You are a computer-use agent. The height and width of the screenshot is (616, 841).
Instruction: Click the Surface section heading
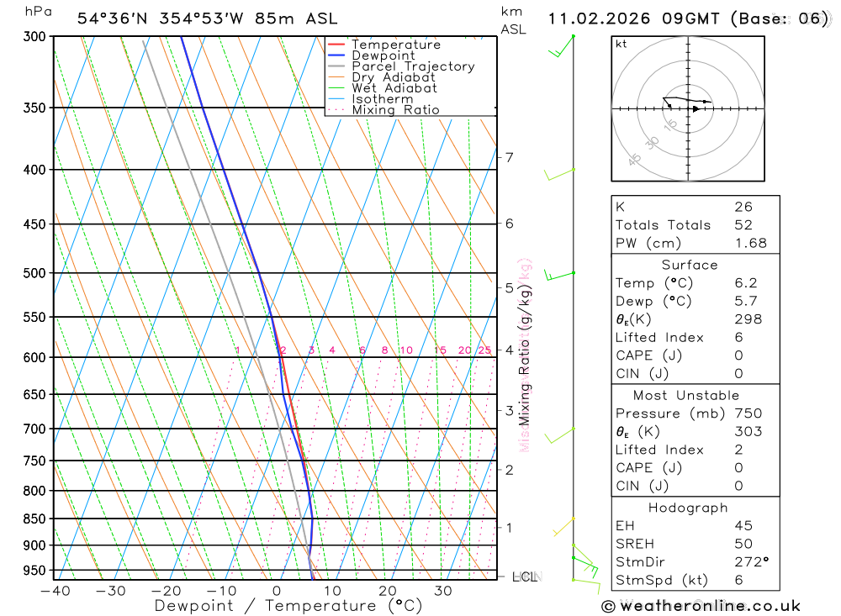click(x=690, y=265)
